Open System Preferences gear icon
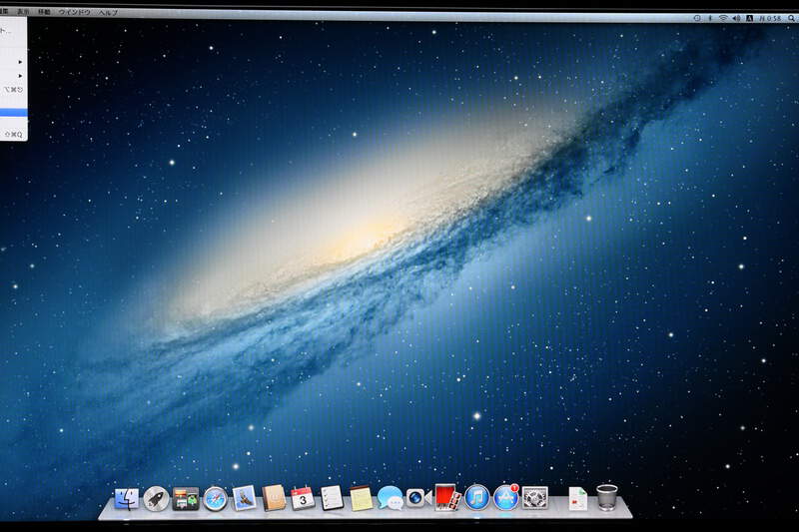 [x=535, y=498]
